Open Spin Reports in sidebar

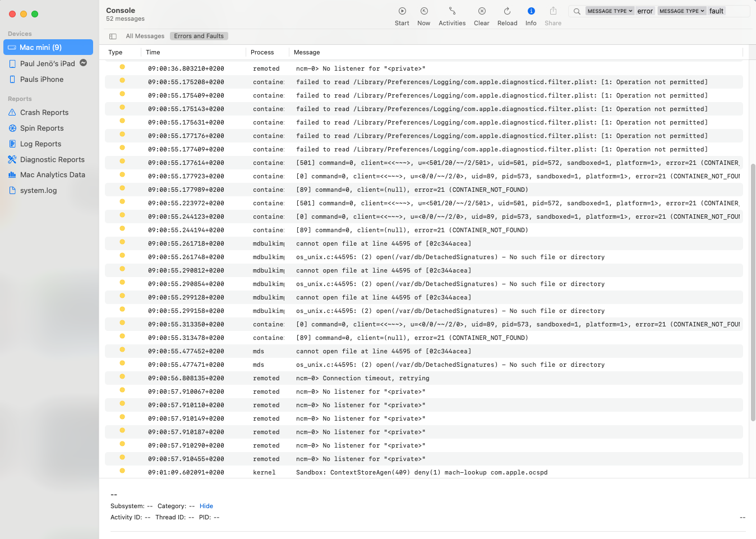42,128
